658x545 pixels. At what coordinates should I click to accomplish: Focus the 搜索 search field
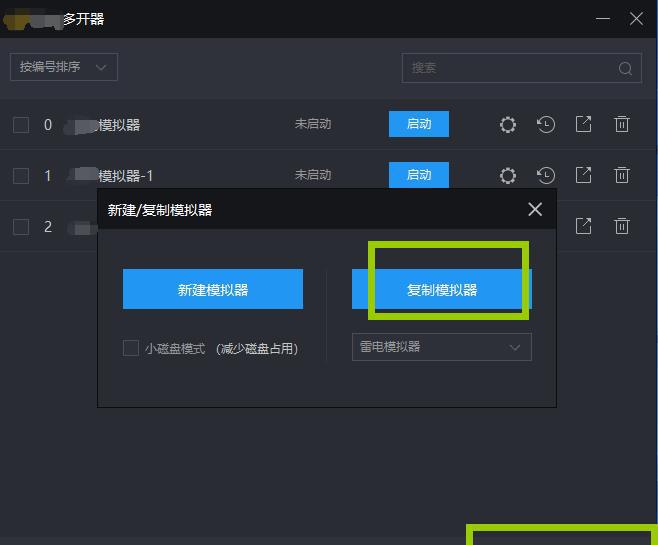pos(522,68)
